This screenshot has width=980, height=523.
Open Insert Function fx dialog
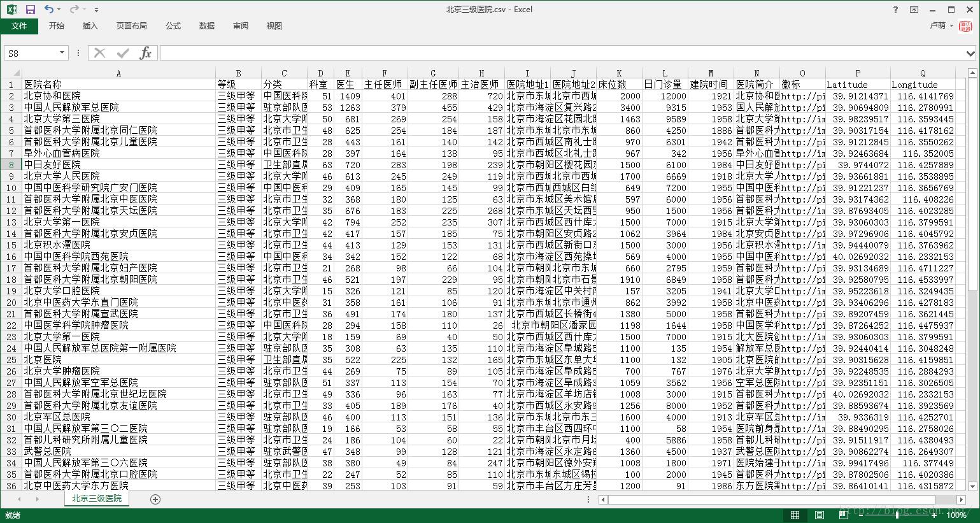(x=146, y=54)
